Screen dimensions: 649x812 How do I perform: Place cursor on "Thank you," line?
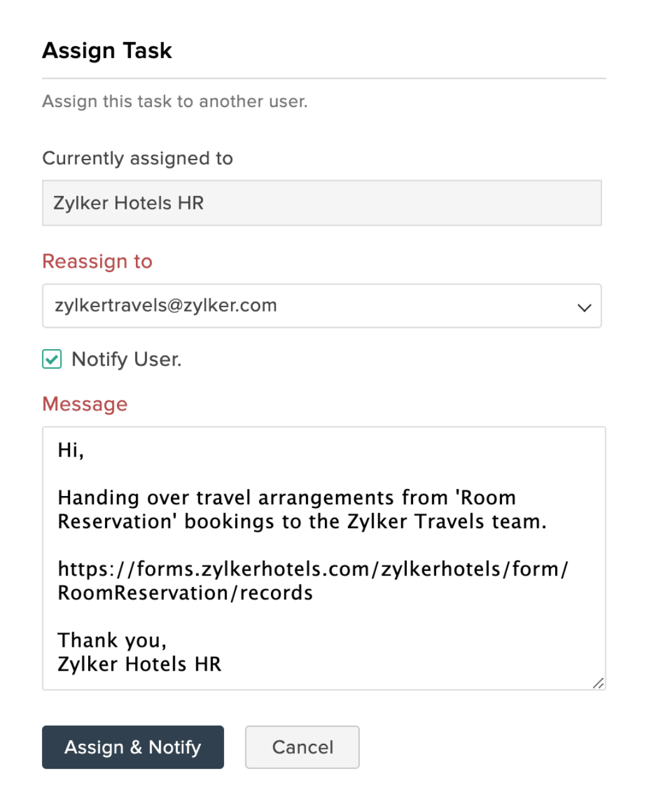pyautogui.click(x=113, y=641)
